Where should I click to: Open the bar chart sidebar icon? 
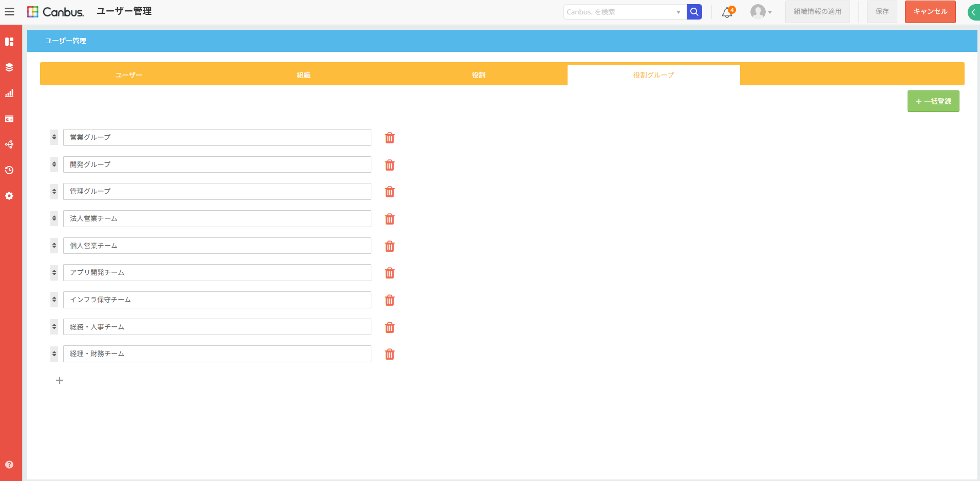point(9,93)
